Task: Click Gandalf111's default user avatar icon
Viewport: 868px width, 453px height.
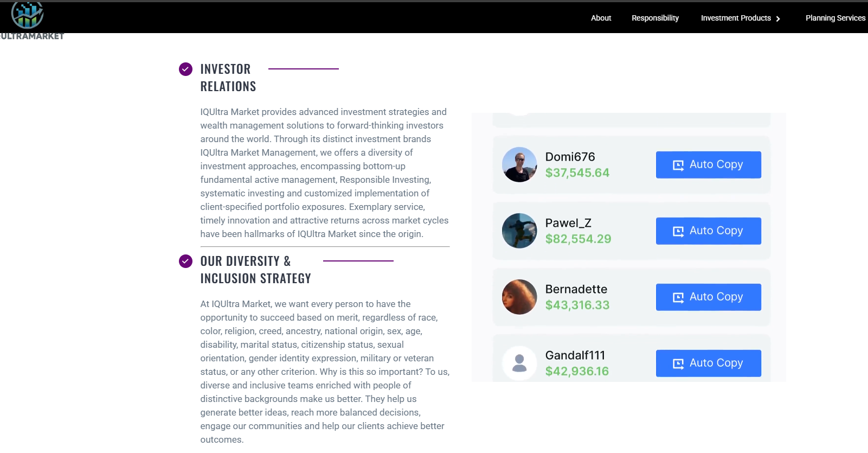Action: pos(519,363)
